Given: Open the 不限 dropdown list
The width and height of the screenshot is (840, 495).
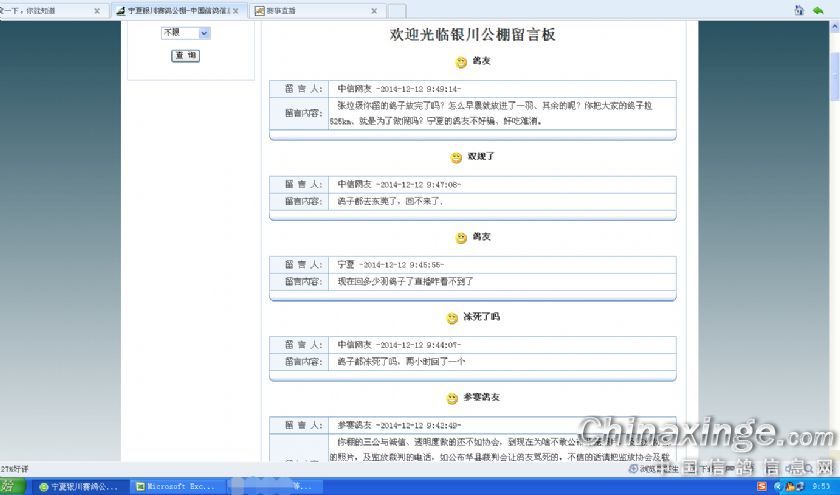Looking at the screenshot, I should click(204, 33).
